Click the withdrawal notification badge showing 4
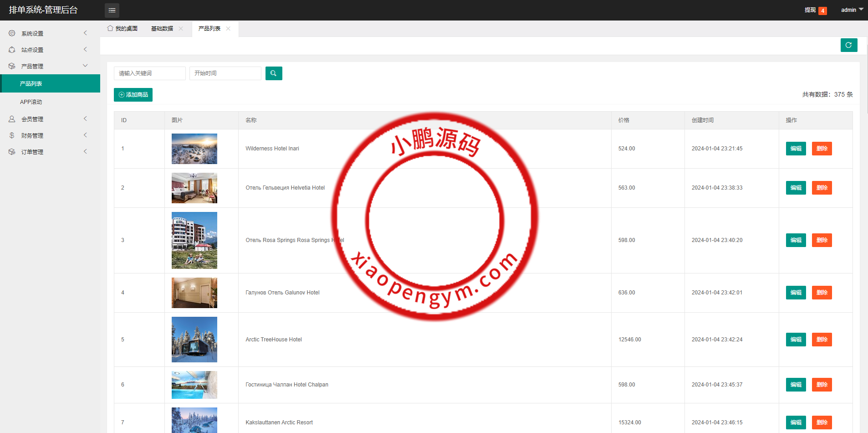 (822, 10)
